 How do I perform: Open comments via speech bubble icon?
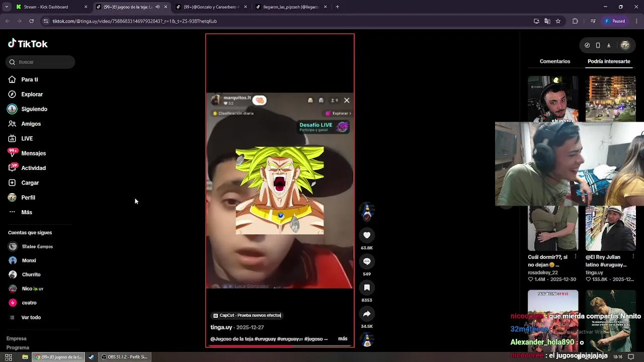coord(367,261)
